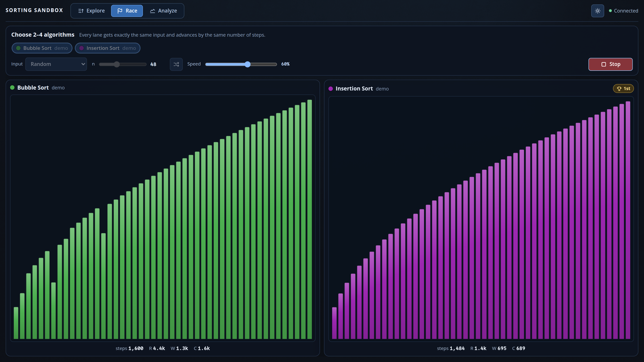The width and height of the screenshot is (644, 362).
Task: Click Insertion Sort comparisons value 689
Action: (x=521, y=348)
